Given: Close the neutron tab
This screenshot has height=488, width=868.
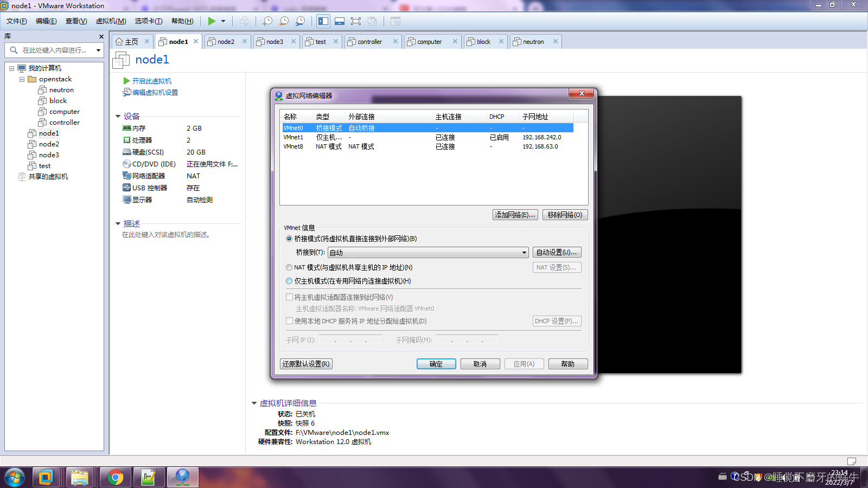Looking at the screenshot, I should click(x=556, y=41).
